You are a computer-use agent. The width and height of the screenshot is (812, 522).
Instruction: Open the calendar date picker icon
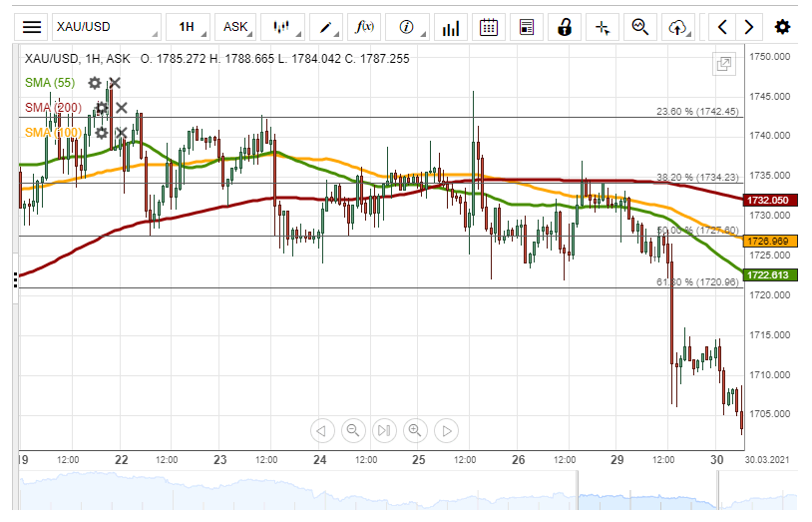click(489, 27)
